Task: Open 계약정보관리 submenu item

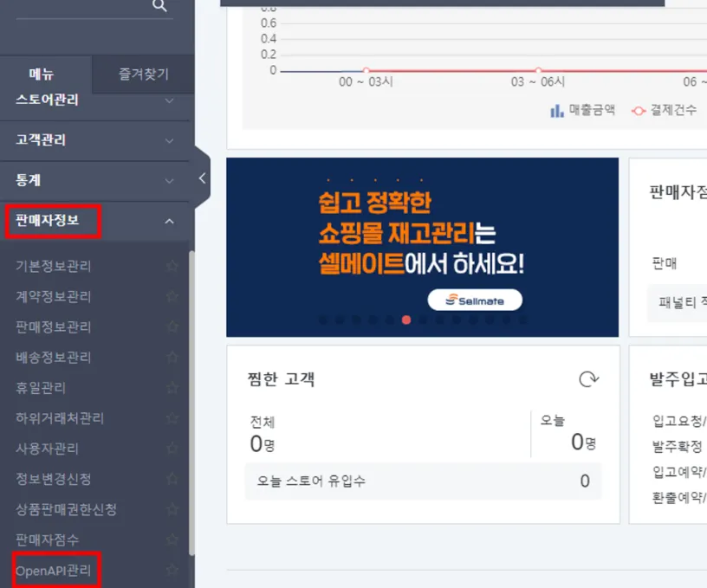Action: coord(53,296)
